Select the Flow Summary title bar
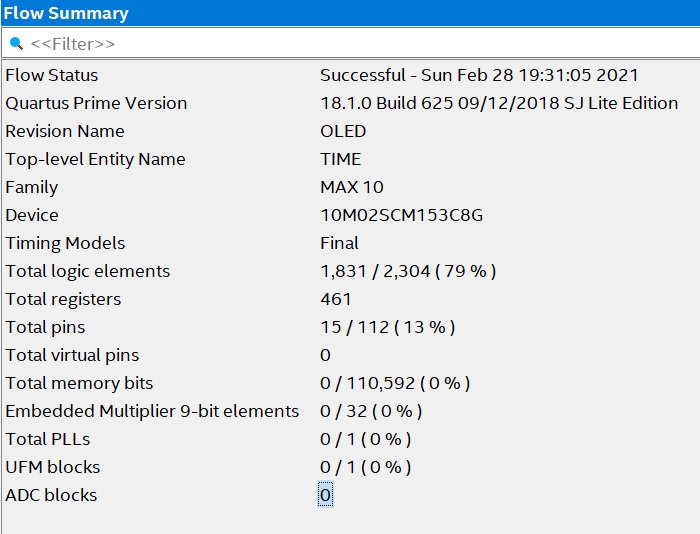Image resolution: width=700 pixels, height=534 pixels. (350, 13)
